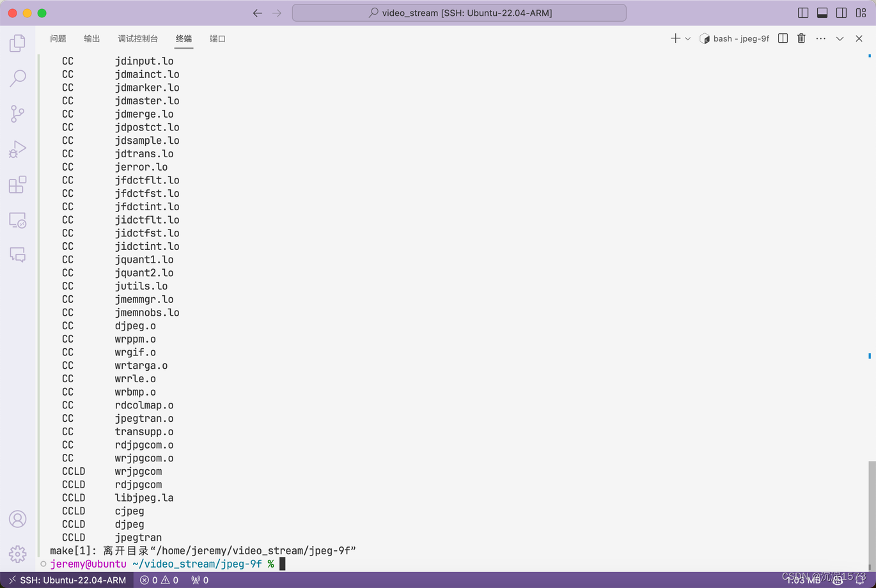Open the Customize Layout options
Screen dimensions: 876x588
tap(861, 13)
